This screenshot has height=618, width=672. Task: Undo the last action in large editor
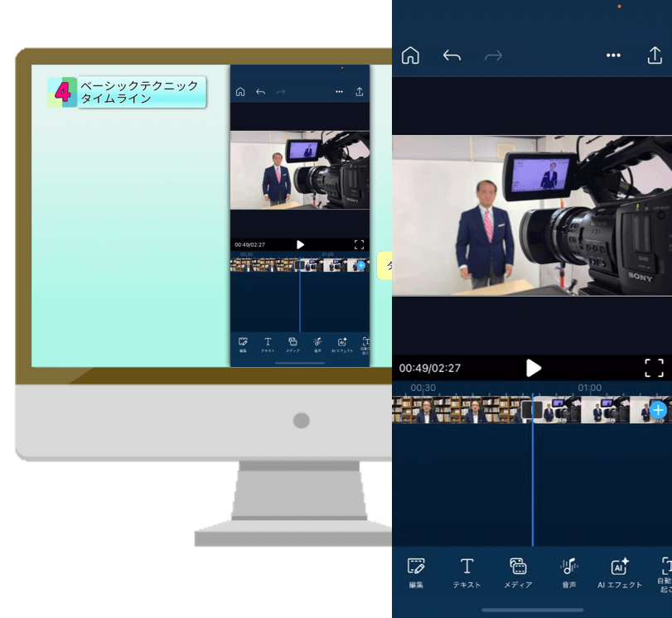point(452,56)
